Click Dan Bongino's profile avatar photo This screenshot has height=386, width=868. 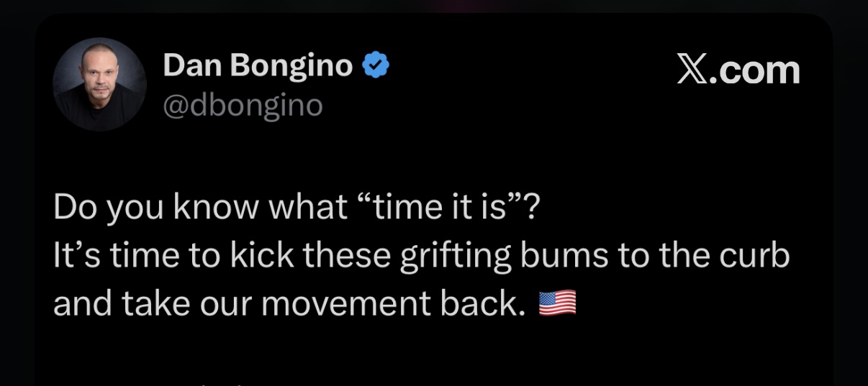tap(99, 84)
